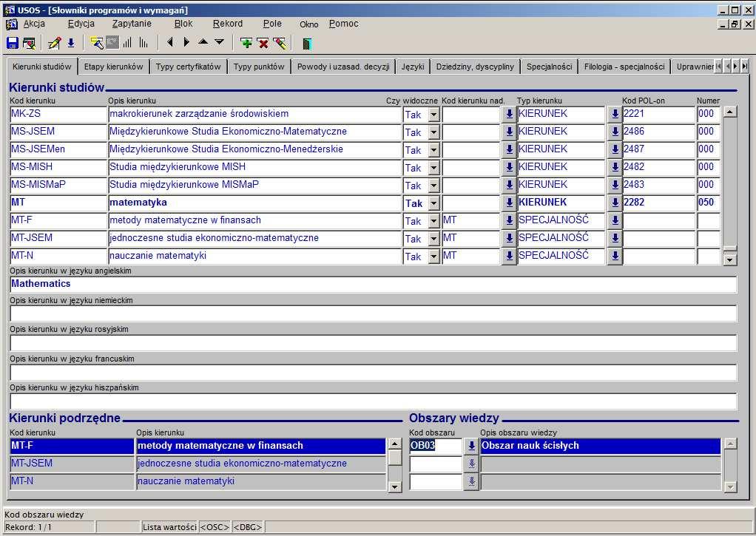Open Kod kierunku nad. value list for MT row
Image resolution: width=756 pixels, height=536 pixels.
(509, 203)
